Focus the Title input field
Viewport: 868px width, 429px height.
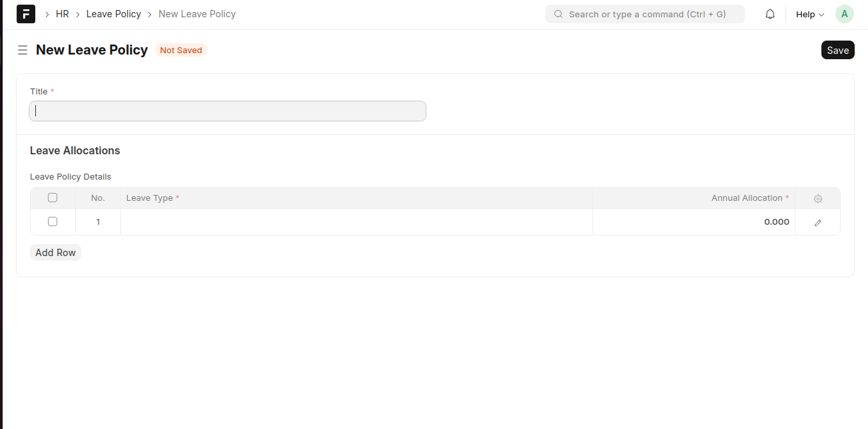click(x=228, y=111)
